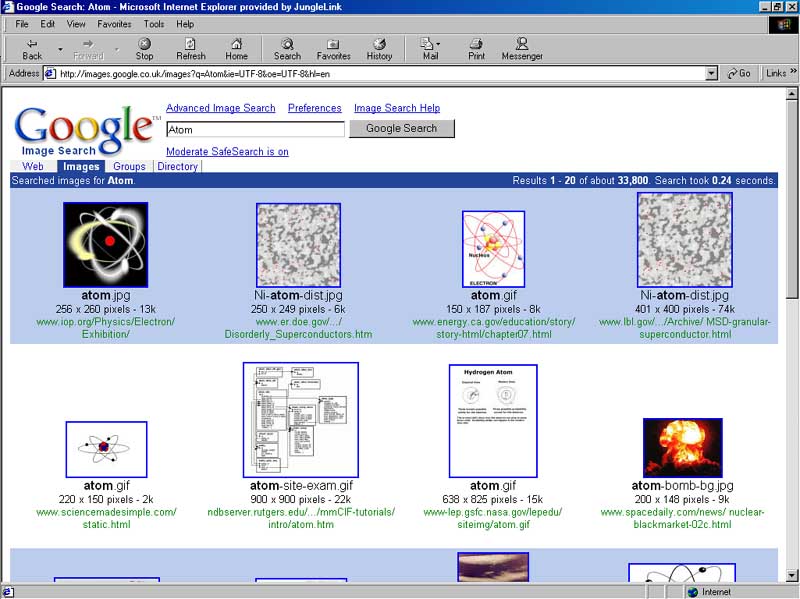Open the Nucleus Electron atom.gif thumbnail
This screenshot has width=800, height=599.
pyautogui.click(x=493, y=249)
